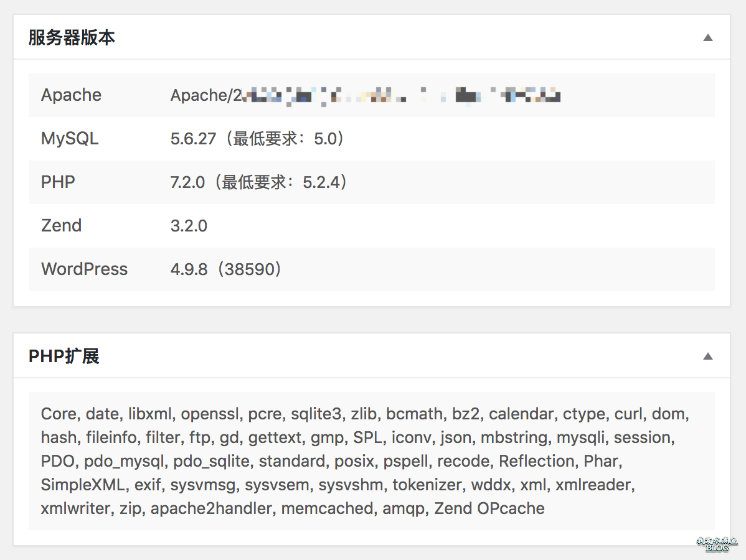Click the Apache row label
Screen dimensions: 746x560
pyautogui.click(x=71, y=95)
